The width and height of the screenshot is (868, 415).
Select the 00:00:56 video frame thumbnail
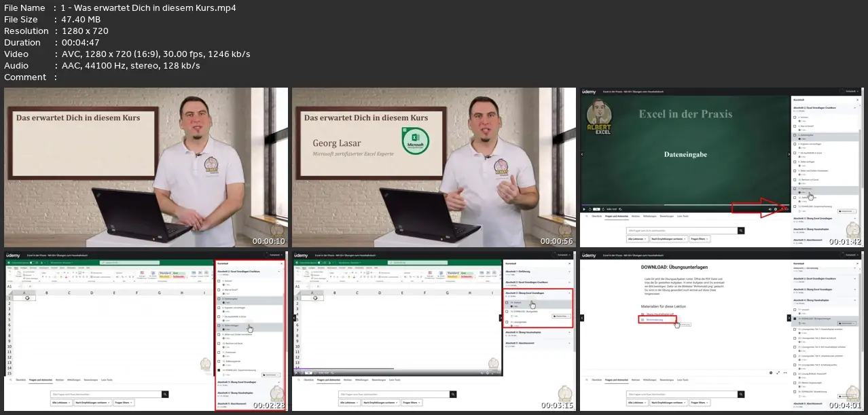[x=433, y=167]
